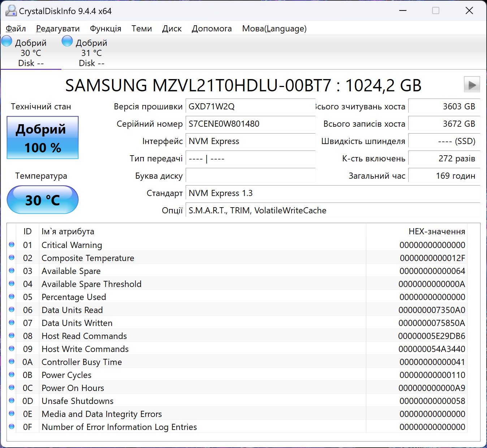The width and height of the screenshot is (487, 448).
Task: Click the serial number field S7CENE0W801480
Action: click(251, 124)
